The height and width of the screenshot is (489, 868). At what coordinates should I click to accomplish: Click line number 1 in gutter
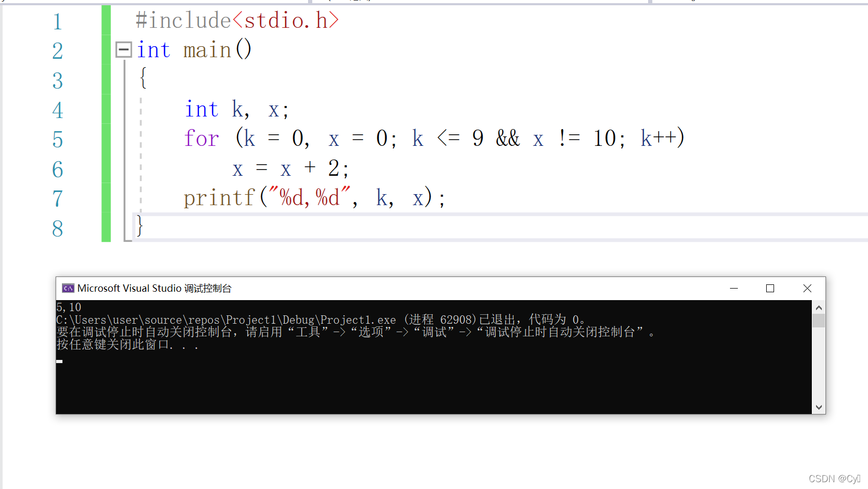(58, 22)
